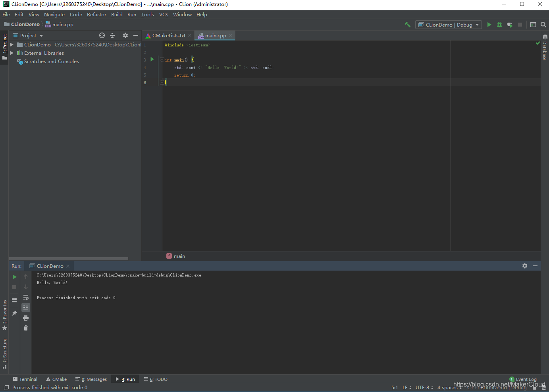Click the Build hammer icon in the toolbar
The height and width of the screenshot is (392, 549).
pyautogui.click(x=407, y=25)
